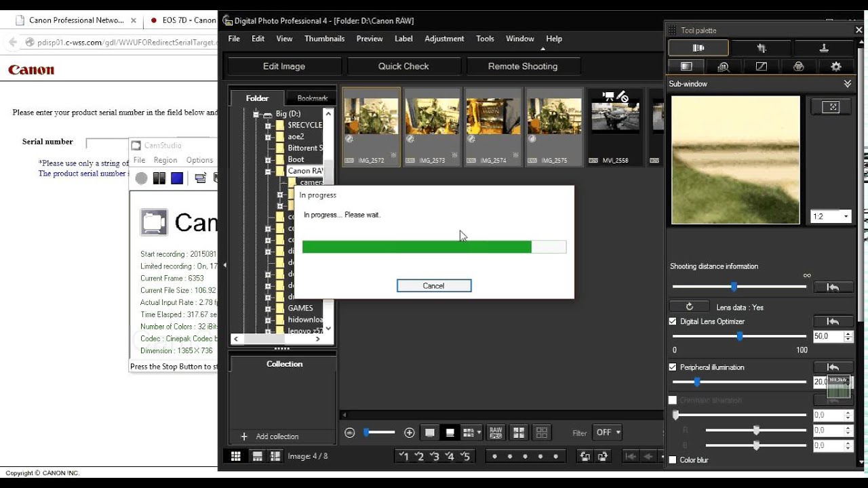Image resolution: width=868 pixels, height=488 pixels.
Task: Switch to thumbnail grid layout
Action: (235, 456)
